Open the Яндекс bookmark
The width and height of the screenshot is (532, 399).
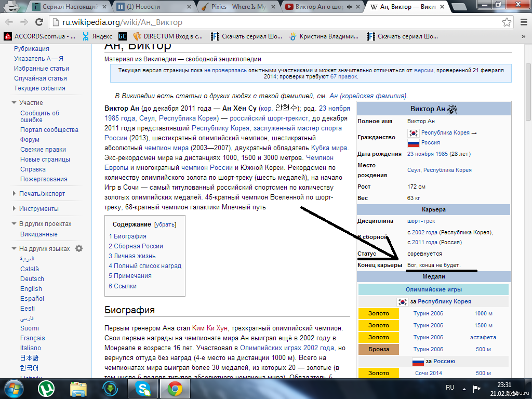point(97,36)
